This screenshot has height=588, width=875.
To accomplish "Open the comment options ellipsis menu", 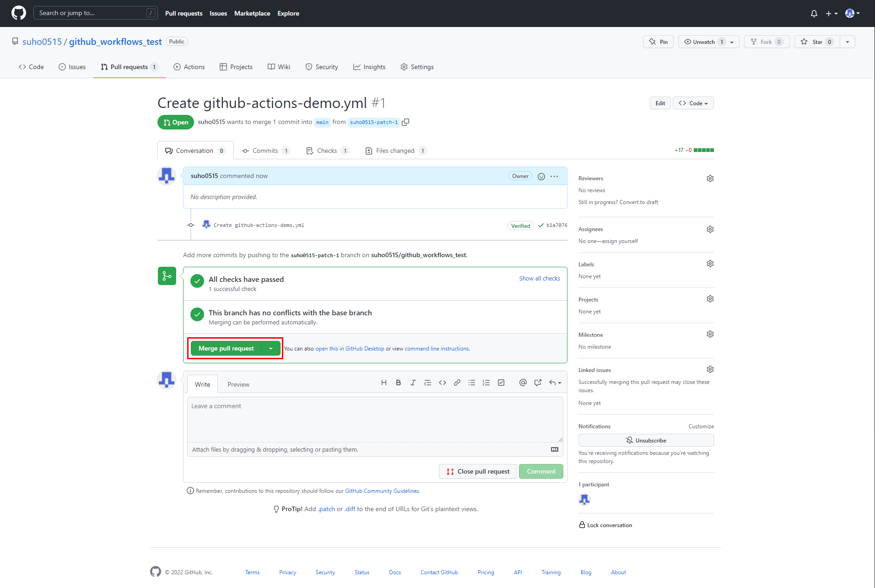I will coord(554,176).
